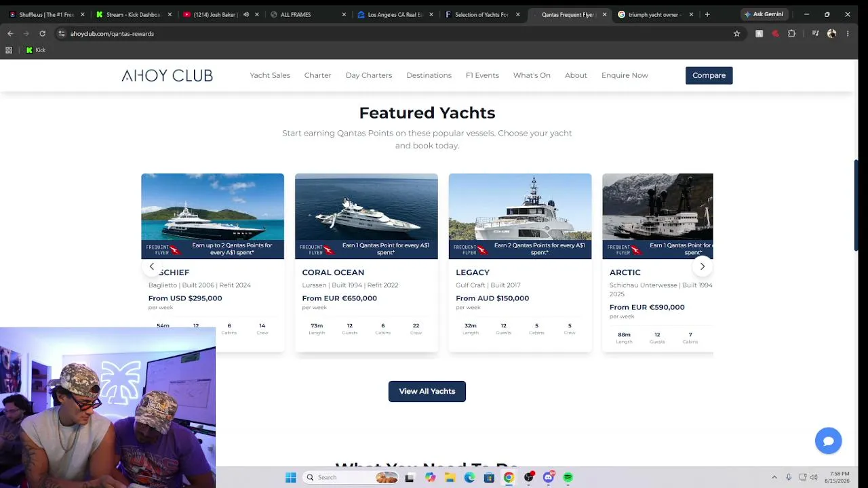Close the ALL FRAMES tab
The width and height of the screenshot is (868, 488).
344,14
